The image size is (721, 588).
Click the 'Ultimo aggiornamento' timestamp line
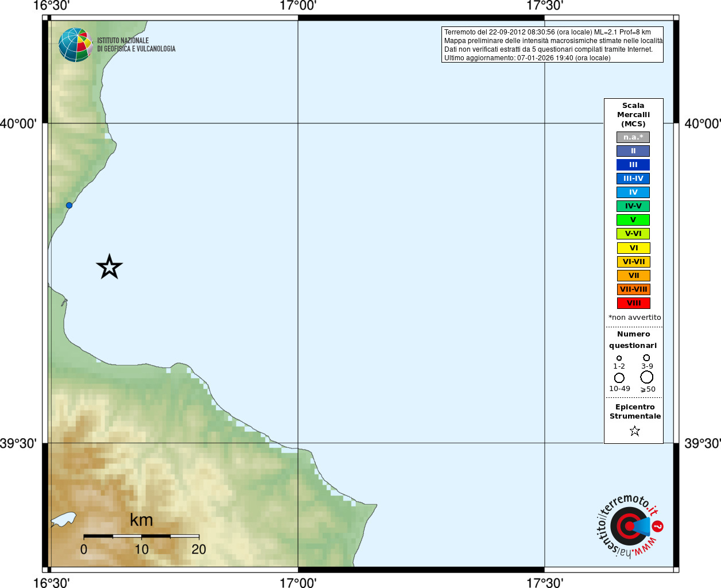[x=527, y=58]
